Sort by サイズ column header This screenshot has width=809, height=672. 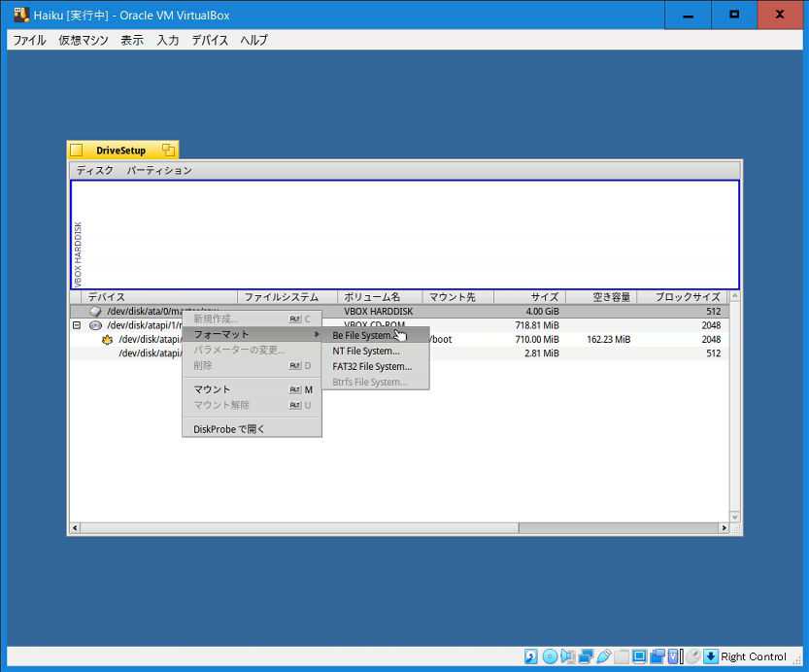pyautogui.click(x=530, y=297)
